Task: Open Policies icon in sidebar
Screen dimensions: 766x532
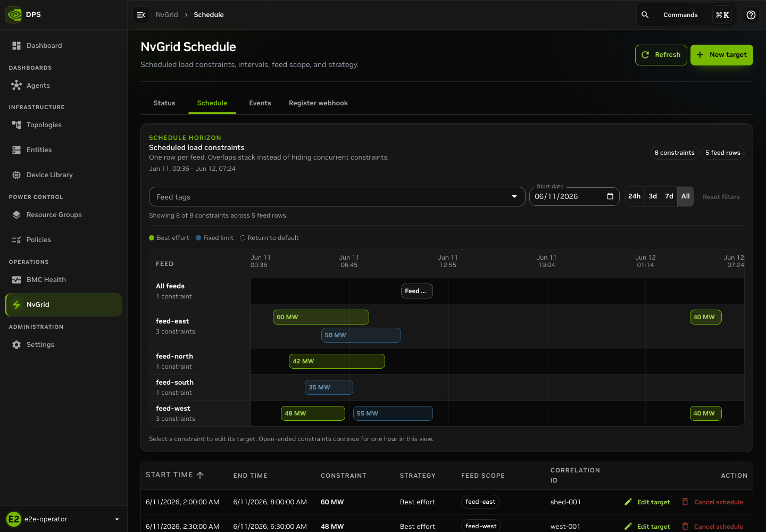Action: 16,240
